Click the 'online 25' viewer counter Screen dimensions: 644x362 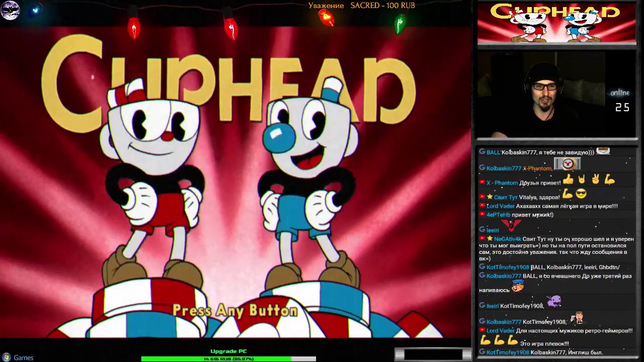621,101
